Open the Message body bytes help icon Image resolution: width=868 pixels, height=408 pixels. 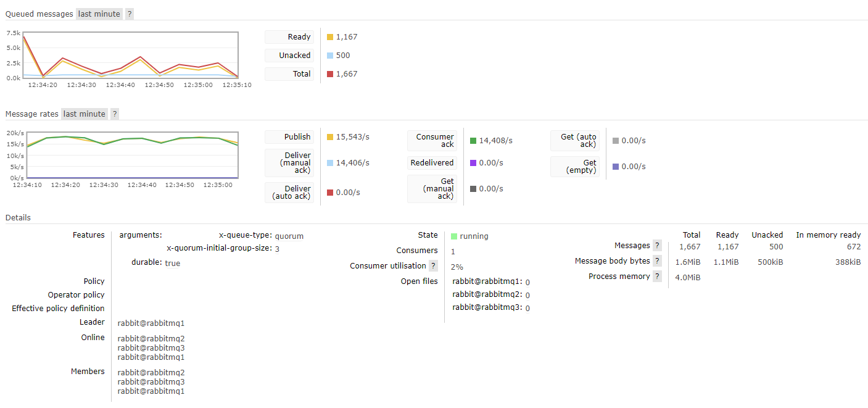click(658, 260)
